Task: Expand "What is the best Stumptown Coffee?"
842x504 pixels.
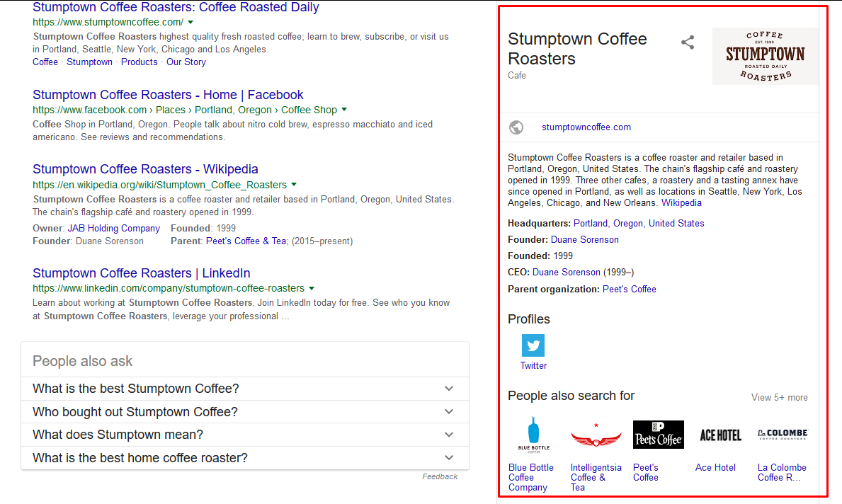Action: (245, 389)
